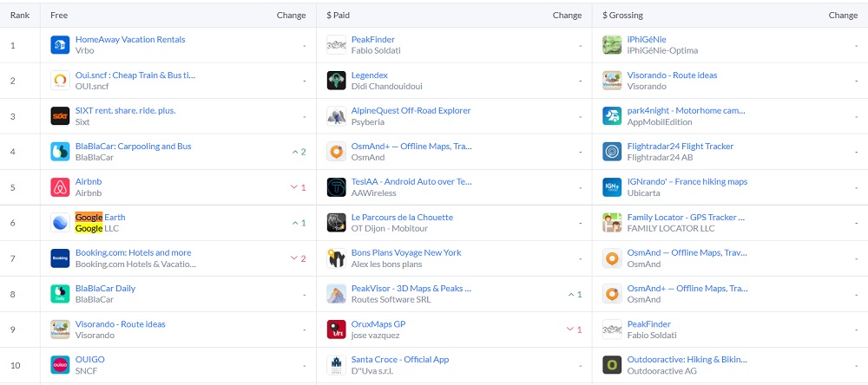
Task: Open IGNrando' - France hiking maps link
Action: point(687,181)
